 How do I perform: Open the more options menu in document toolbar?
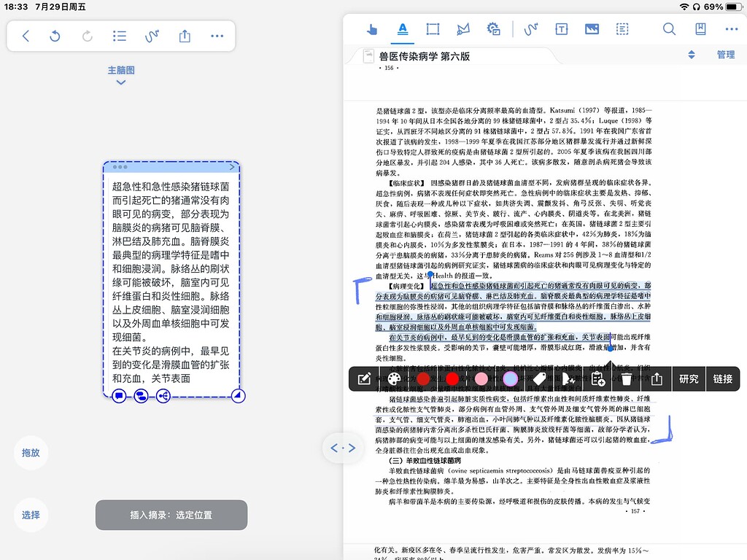[x=730, y=29]
